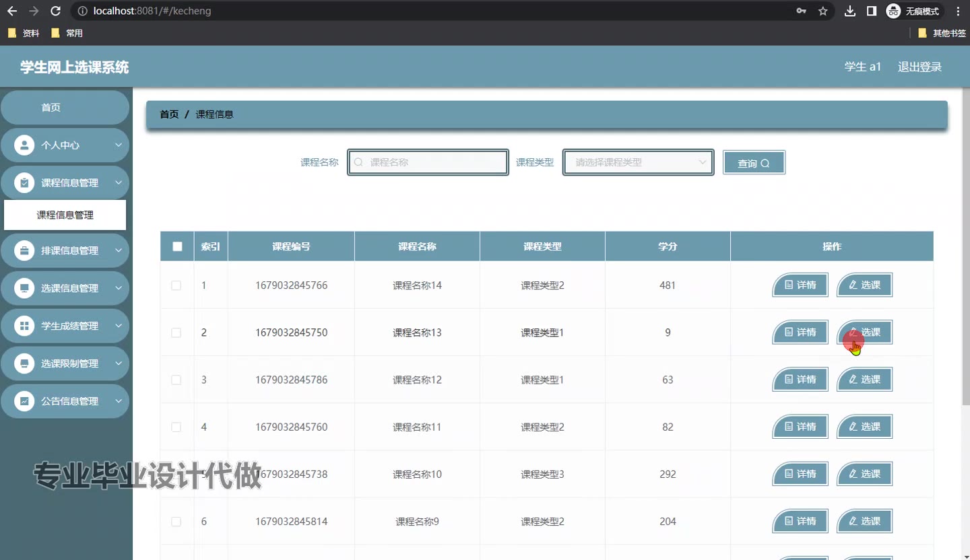Click 详情 button for 课程名称11
Screen dimensions: 970x560
click(x=800, y=427)
